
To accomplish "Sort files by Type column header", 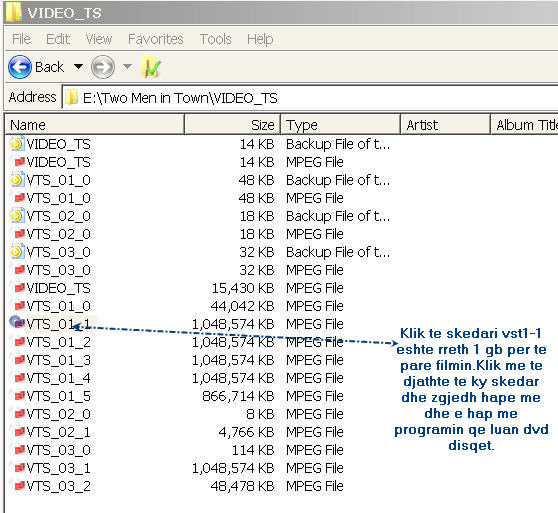I will pos(341,125).
